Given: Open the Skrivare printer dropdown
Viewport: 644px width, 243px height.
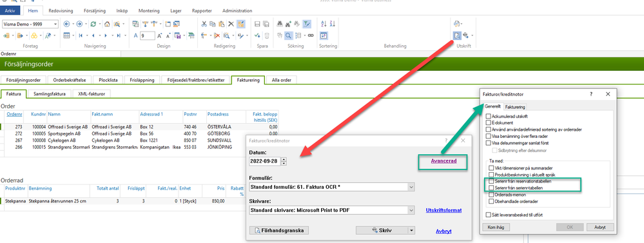Looking at the screenshot, I should pyautogui.click(x=411, y=210).
